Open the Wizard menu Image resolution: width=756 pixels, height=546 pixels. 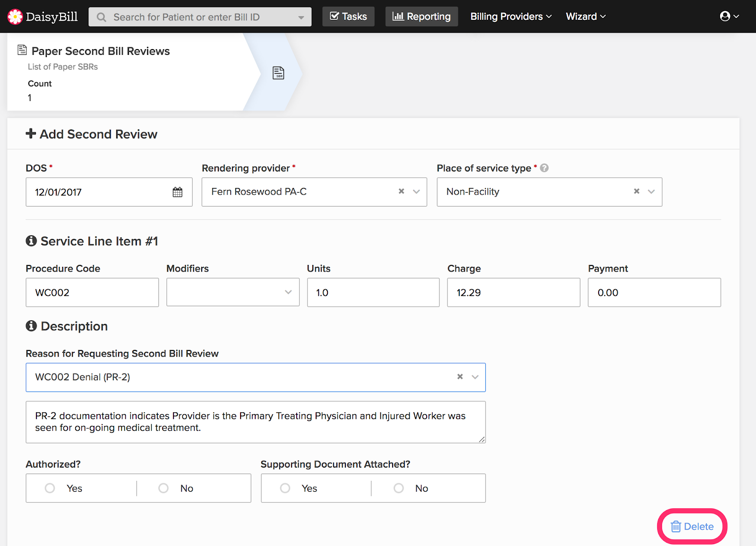[585, 17]
